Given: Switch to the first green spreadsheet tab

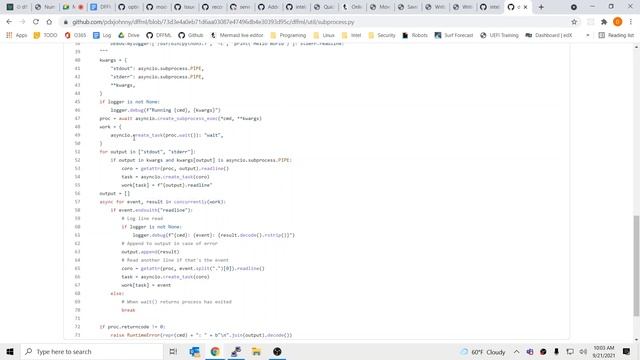Looking at the screenshot, I should (x=17, y=7).
